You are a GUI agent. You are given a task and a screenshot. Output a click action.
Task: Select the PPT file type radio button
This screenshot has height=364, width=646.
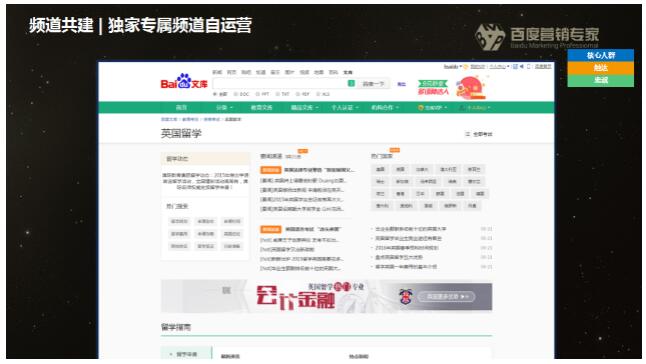point(257,94)
